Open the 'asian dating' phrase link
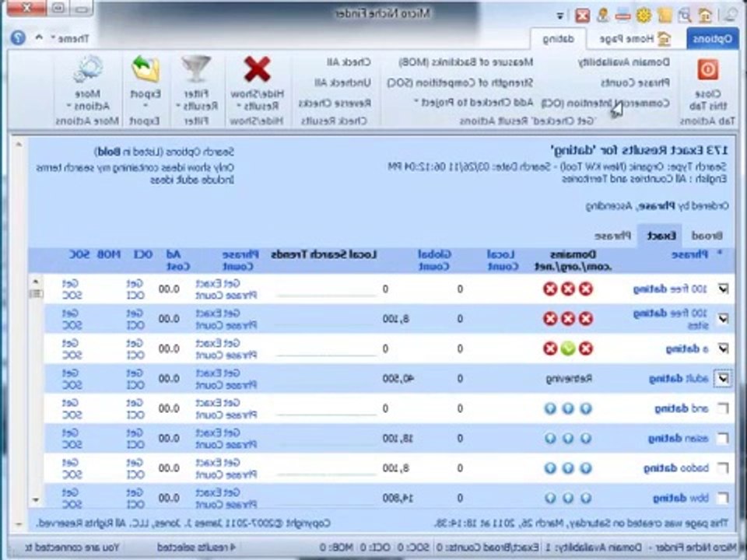This screenshot has width=747, height=560. tap(679, 438)
